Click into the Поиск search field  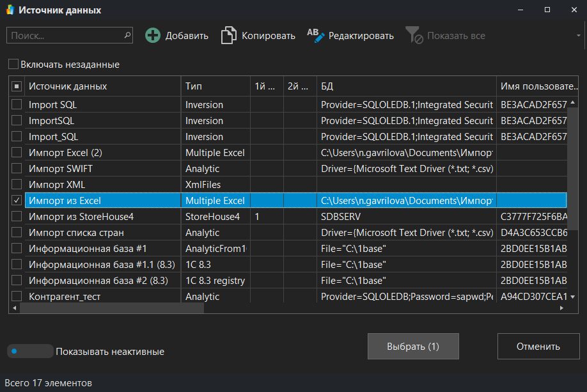coord(64,35)
